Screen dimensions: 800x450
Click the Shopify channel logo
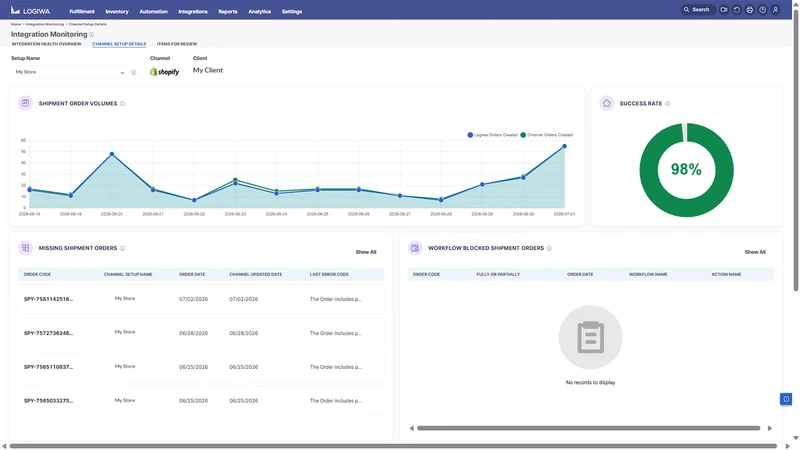pyautogui.click(x=164, y=72)
